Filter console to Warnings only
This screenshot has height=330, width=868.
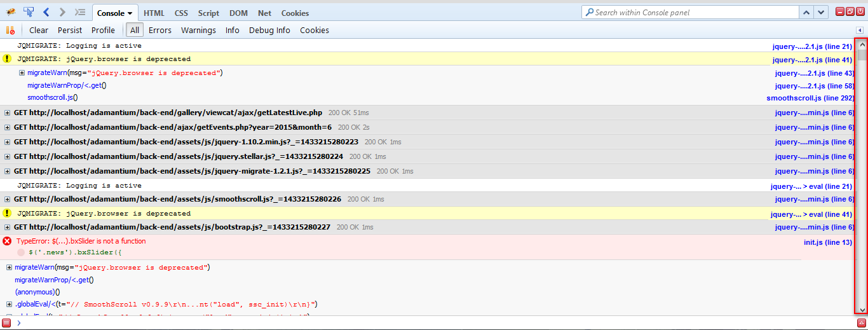coord(198,30)
